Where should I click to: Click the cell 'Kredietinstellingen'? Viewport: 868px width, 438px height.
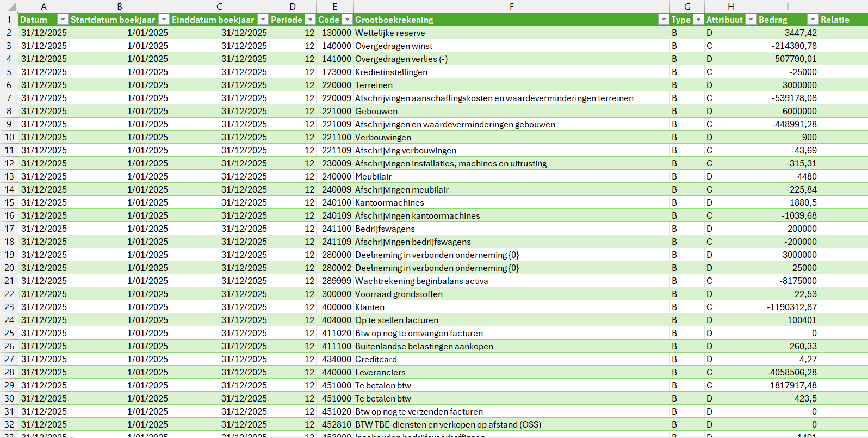click(511, 72)
